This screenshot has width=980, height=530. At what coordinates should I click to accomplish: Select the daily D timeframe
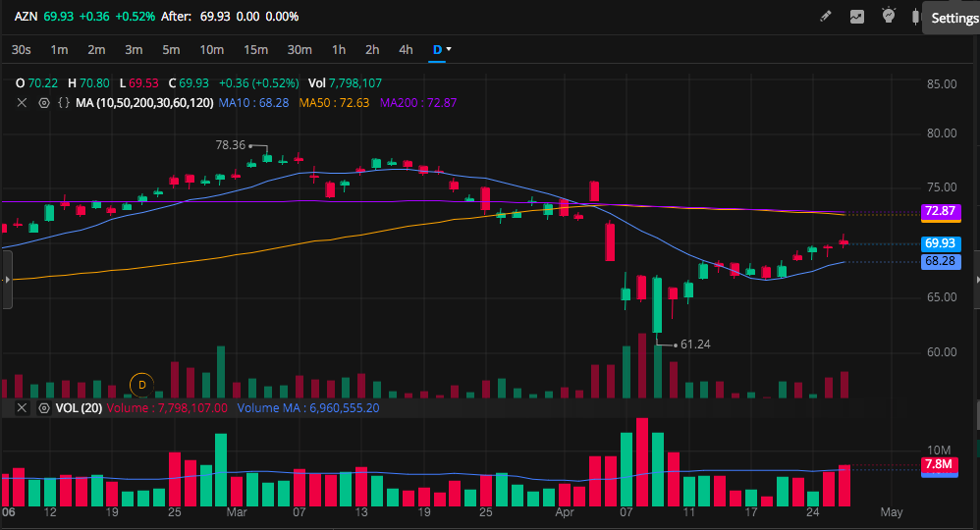pyautogui.click(x=437, y=49)
